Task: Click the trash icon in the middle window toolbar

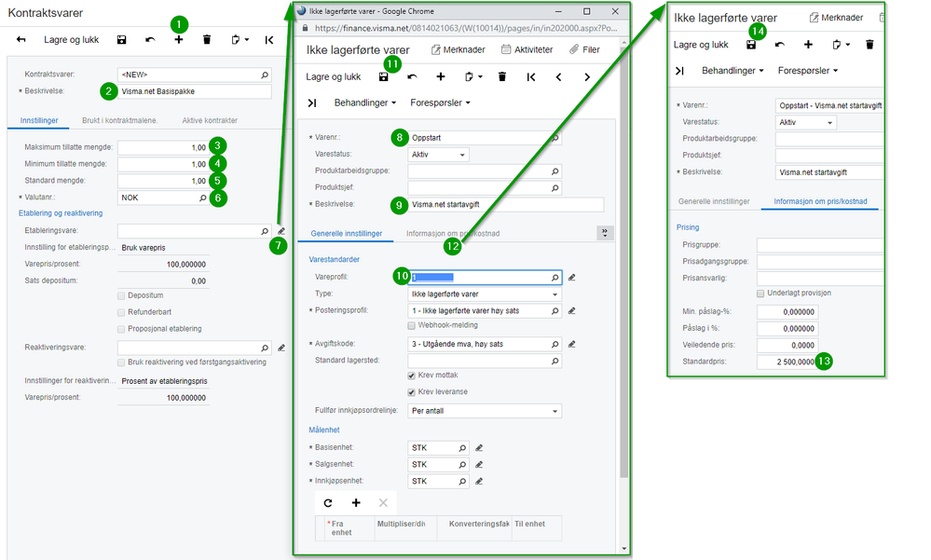Action: (x=502, y=76)
